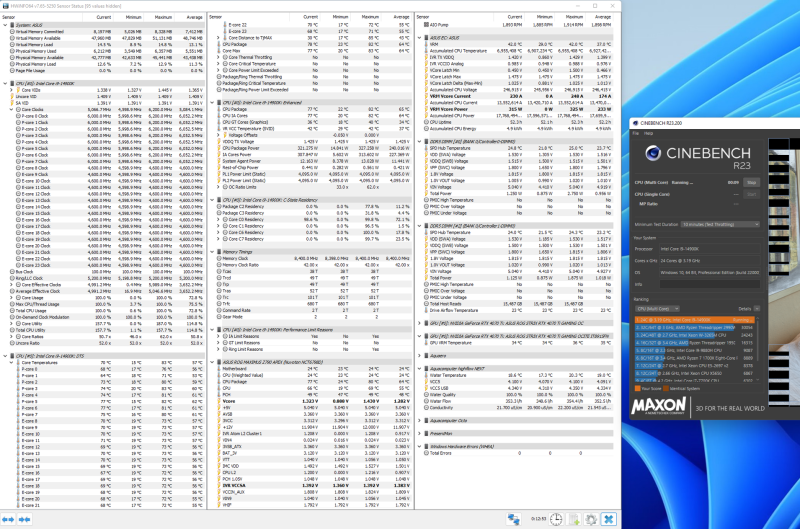Screen dimensions: 800x529
Task: Expand the IA Limit Reasons node
Action: [x=219, y=336]
